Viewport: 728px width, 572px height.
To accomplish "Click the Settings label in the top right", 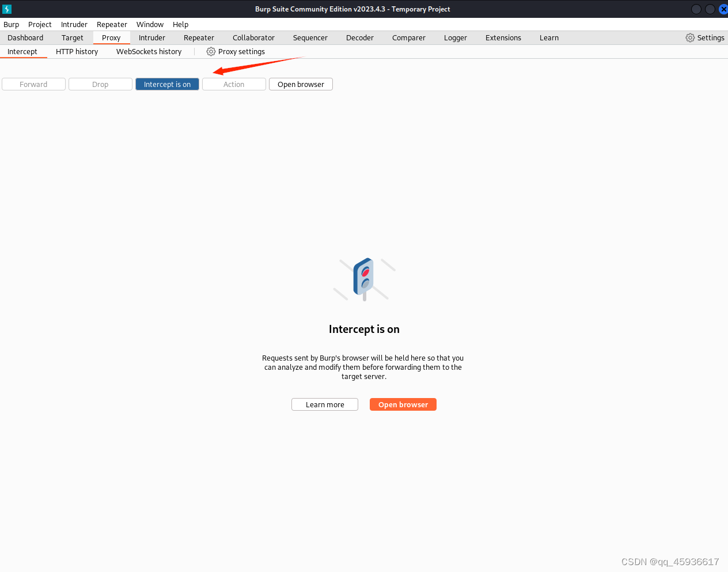I will click(x=711, y=37).
